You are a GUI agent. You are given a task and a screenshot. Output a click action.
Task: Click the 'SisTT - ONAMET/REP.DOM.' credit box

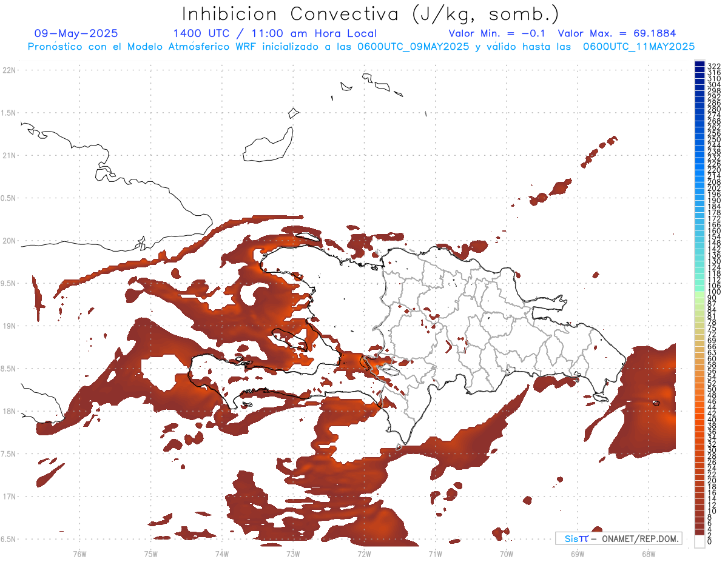618,538
